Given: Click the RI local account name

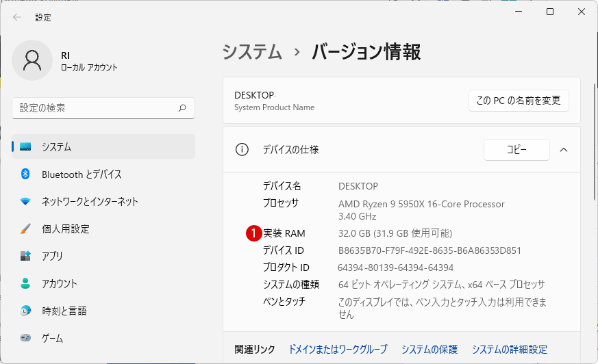Looking at the screenshot, I should click(66, 55).
